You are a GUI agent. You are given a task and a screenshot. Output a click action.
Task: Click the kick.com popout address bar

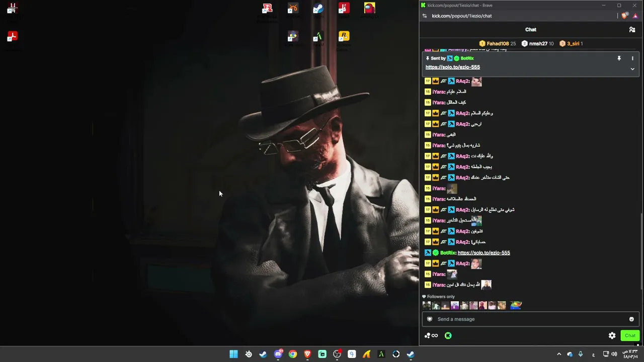coord(462,16)
